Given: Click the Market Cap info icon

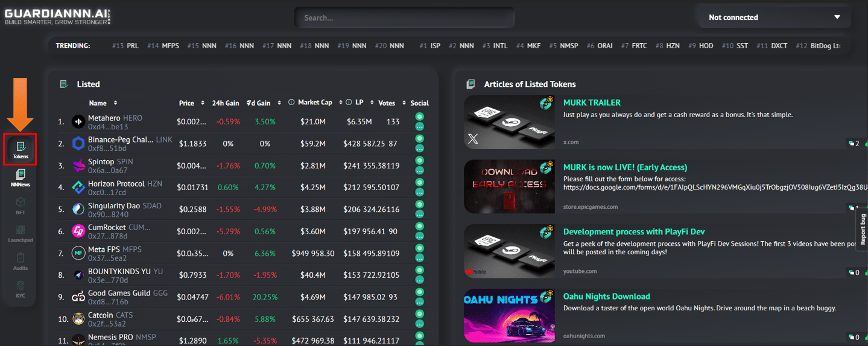Looking at the screenshot, I should tap(291, 103).
